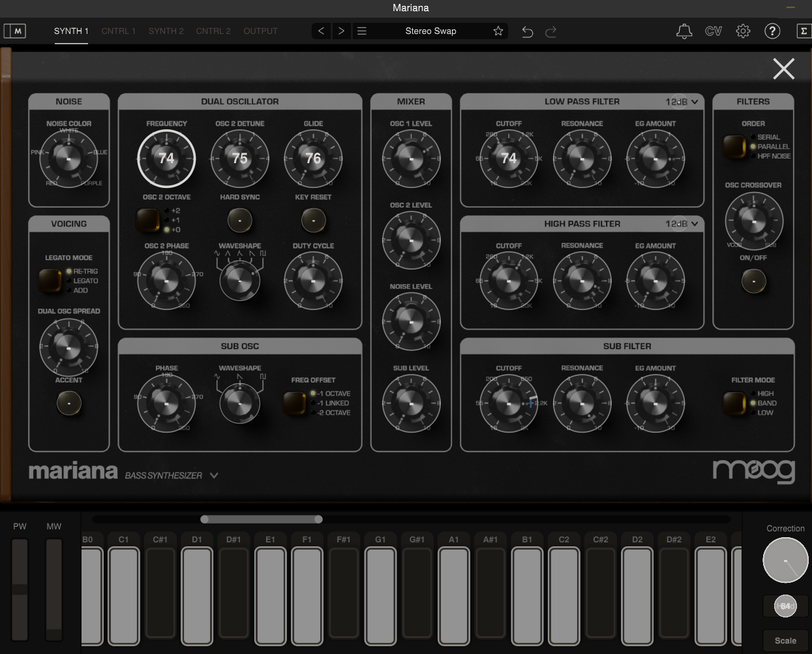Click the OSC Crossover knob
This screenshot has width=812, height=654.
(x=753, y=221)
